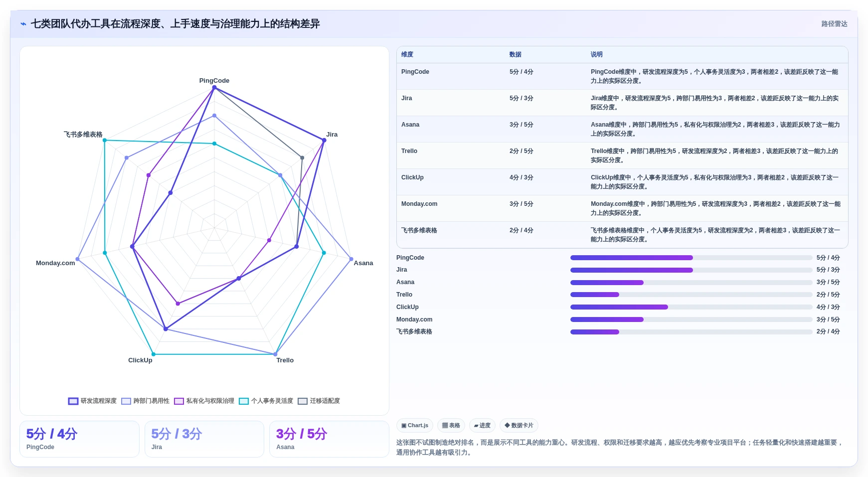Select the 飞书多维表格 row in the table

tap(622, 235)
